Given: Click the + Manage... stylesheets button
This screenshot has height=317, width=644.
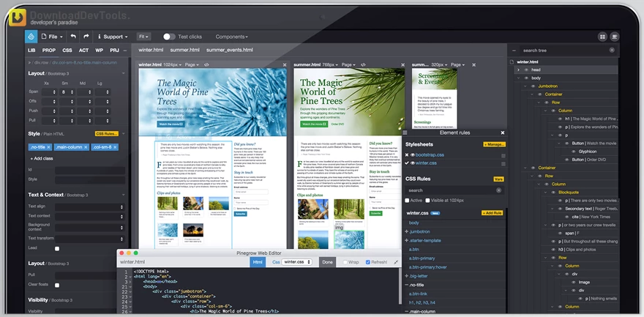Looking at the screenshot, I should (x=494, y=144).
